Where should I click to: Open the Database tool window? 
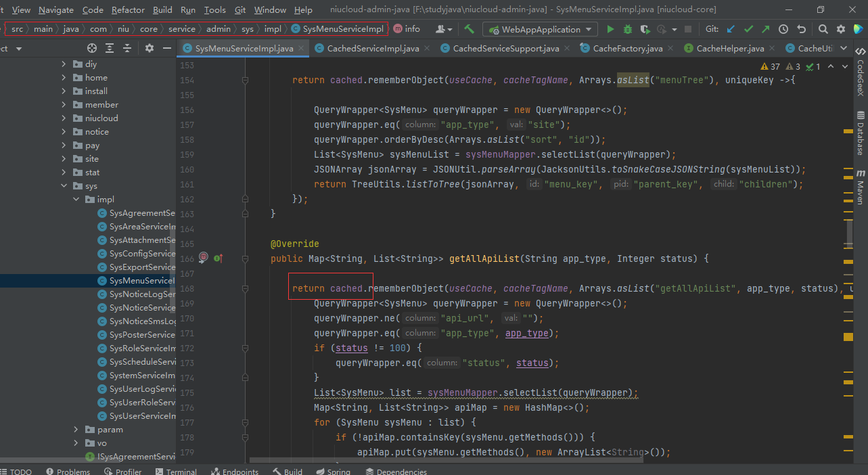pos(861,133)
